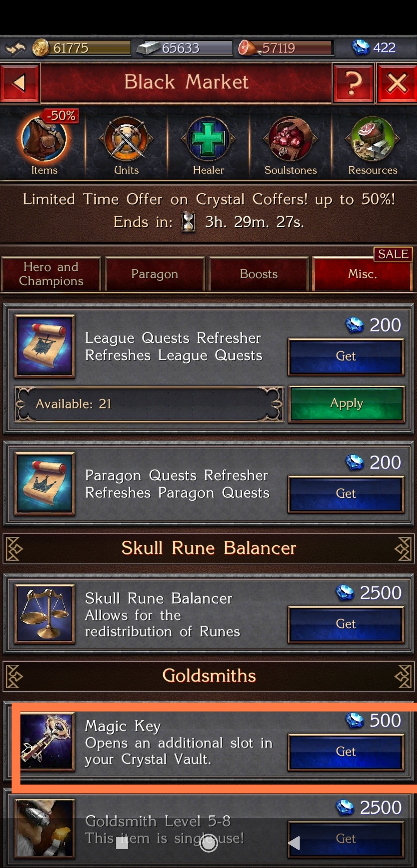This screenshot has height=868, width=417.
Task: Tap the sapphire gem balance 422
Action: point(374,48)
